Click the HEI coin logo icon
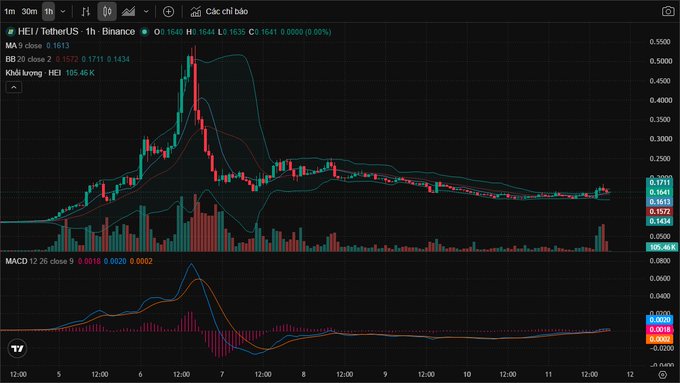Image resolution: width=680 pixels, height=383 pixels. pyautogui.click(x=10, y=32)
